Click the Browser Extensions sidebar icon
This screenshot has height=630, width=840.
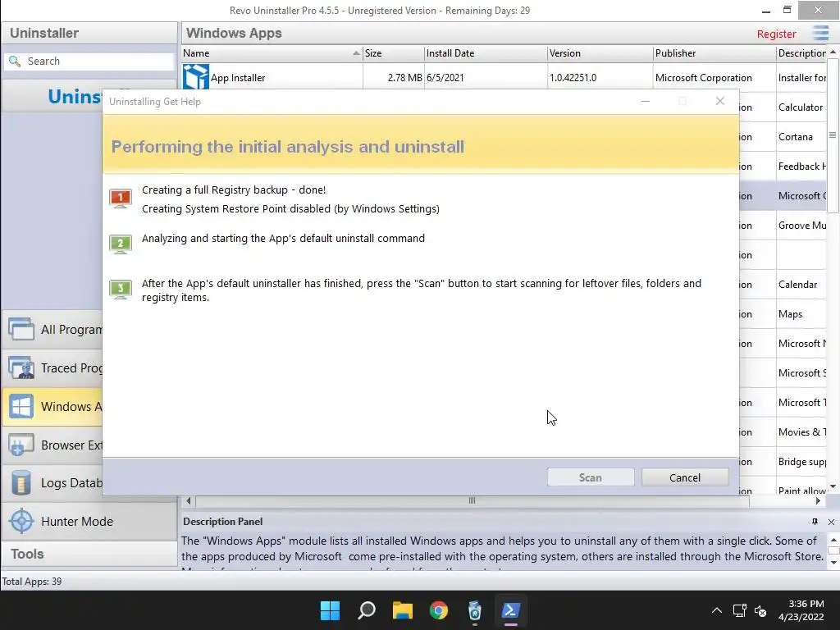point(21,445)
